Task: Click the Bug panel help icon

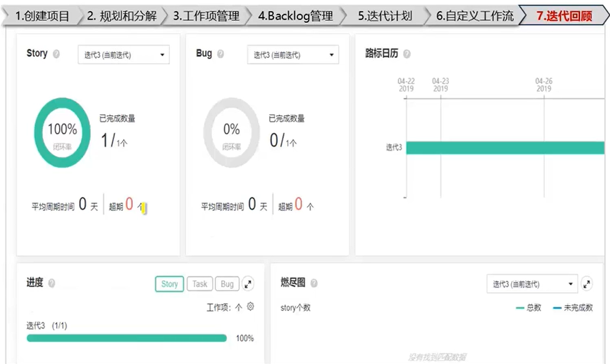Action: (x=221, y=54)
